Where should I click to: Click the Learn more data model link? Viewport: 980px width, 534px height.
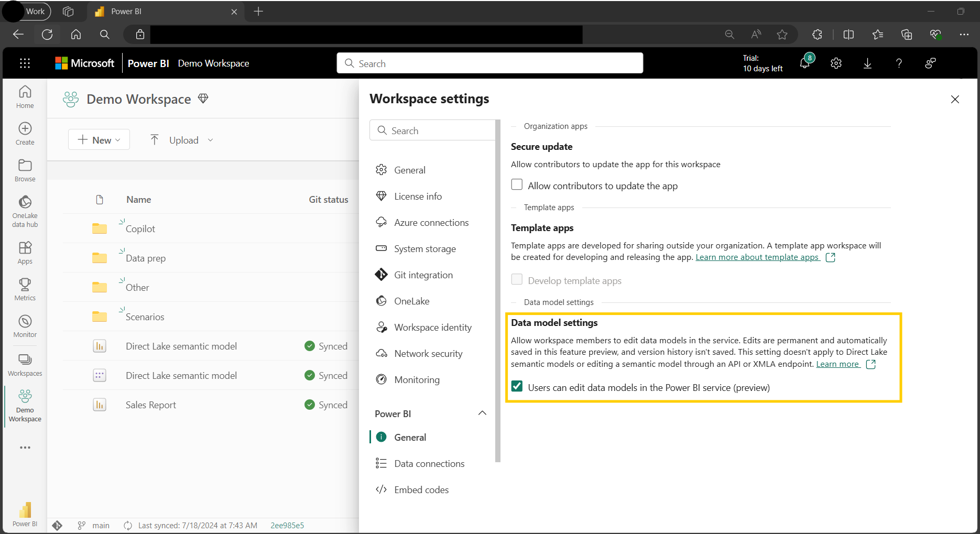(837, 364)
